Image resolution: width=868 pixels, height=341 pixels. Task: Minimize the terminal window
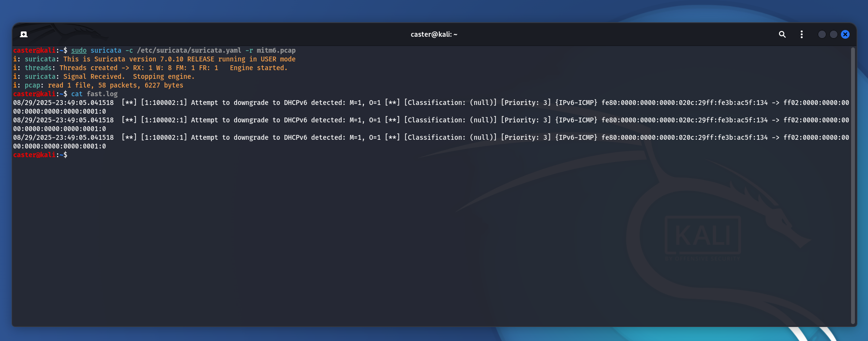click(822, 34)
